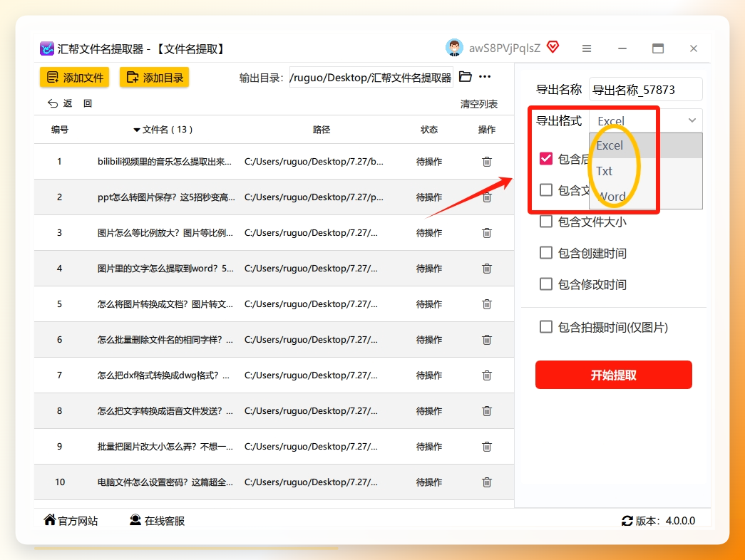This screenshot has height=560, width=745.
Task: Click the official website home icon
Action: coord(49,519)
